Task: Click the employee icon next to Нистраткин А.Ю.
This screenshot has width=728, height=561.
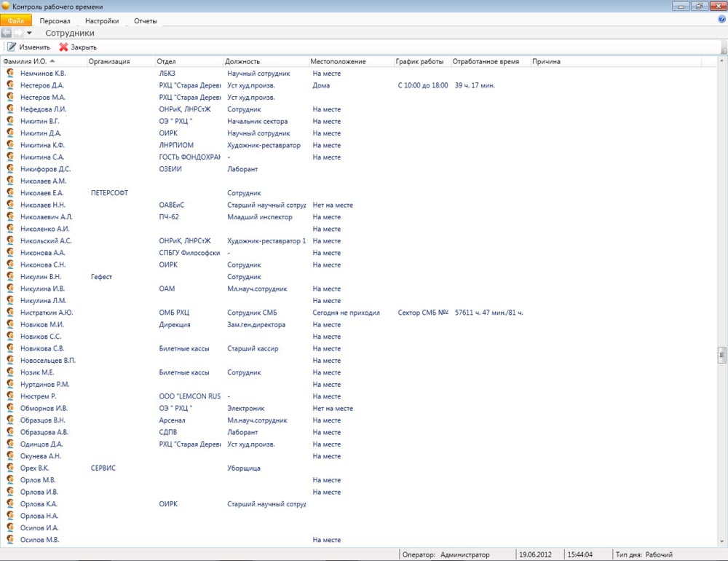Action: [x=10, y=313]
